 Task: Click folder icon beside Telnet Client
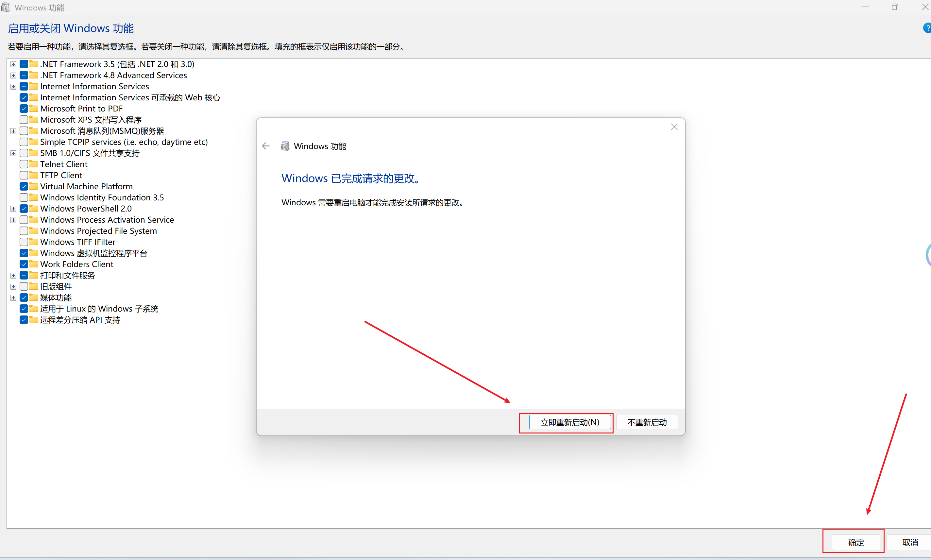coord(34,164)
